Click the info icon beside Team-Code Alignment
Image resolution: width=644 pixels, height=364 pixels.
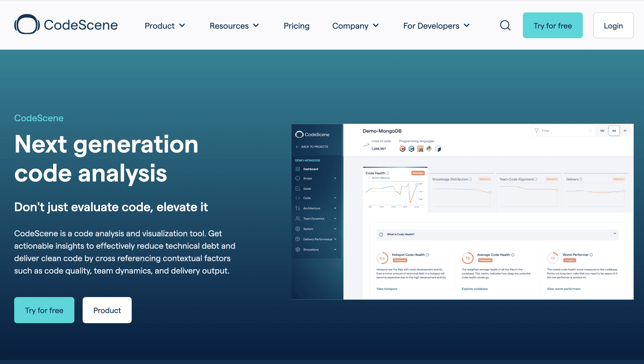pyautogui.click(x=536, y=179)
